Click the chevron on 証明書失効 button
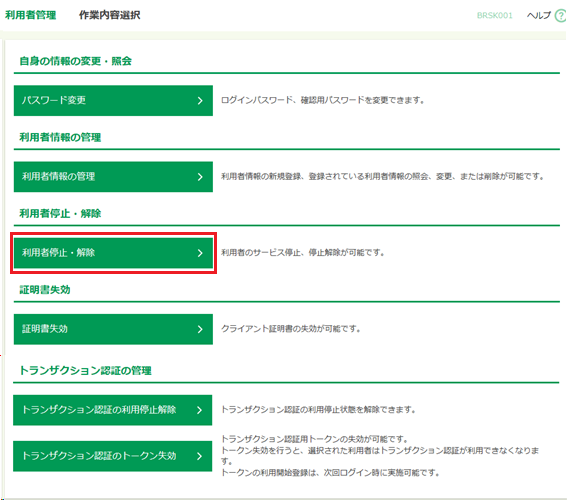 [x=200, y=329]
